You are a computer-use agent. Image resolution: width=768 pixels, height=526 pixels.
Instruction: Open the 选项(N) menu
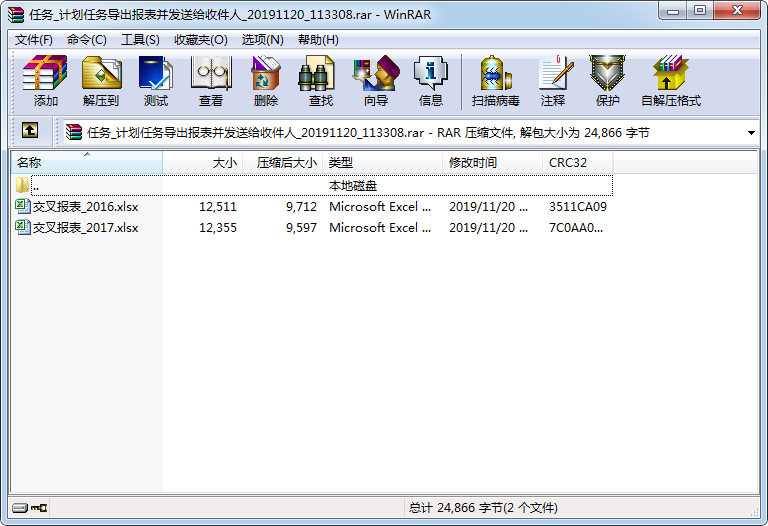pos(263,40)
